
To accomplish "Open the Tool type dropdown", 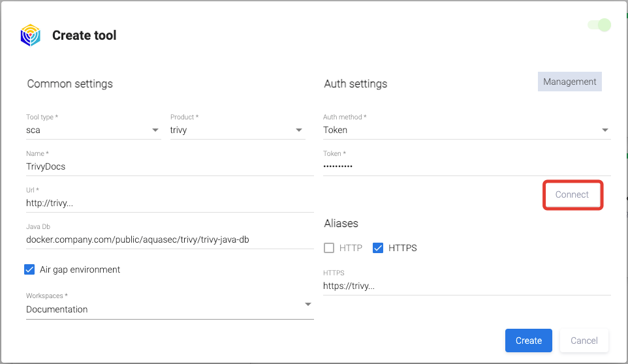I will pyautogui.click(x=93, y=130).
